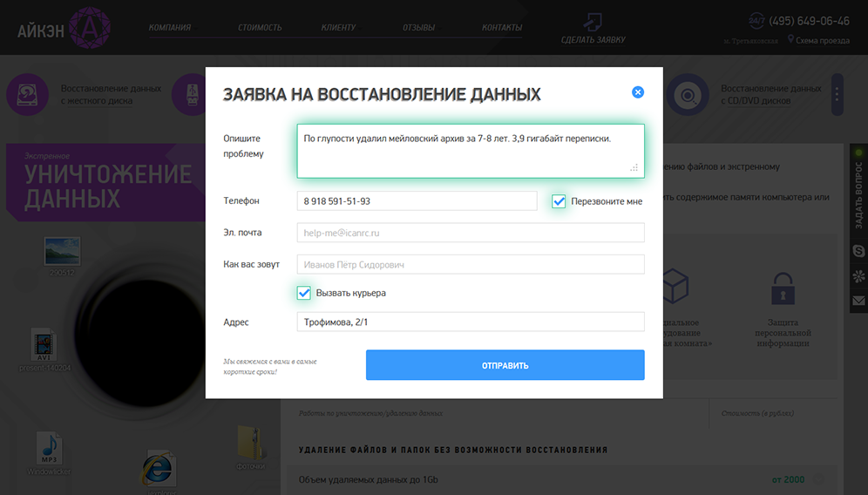Open the Схема проезда link
The width and height of the screenshot is (868, 495).
coord(823,40)
